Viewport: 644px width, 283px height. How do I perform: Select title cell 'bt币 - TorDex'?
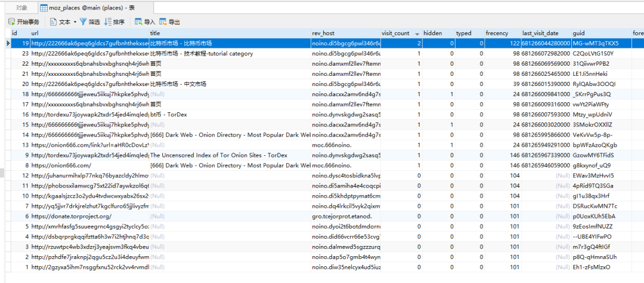pos(230,115)
